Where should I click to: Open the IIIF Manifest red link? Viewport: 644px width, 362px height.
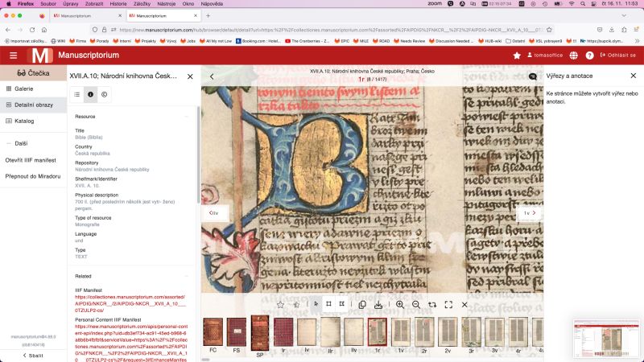[130, 304]
